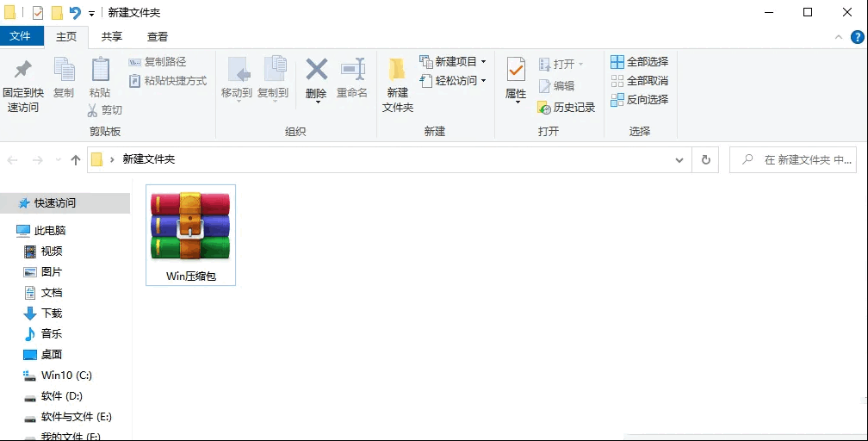Go up one level with up arrow
This screenshot has width=868, height=441.
(x=76, y=160)
